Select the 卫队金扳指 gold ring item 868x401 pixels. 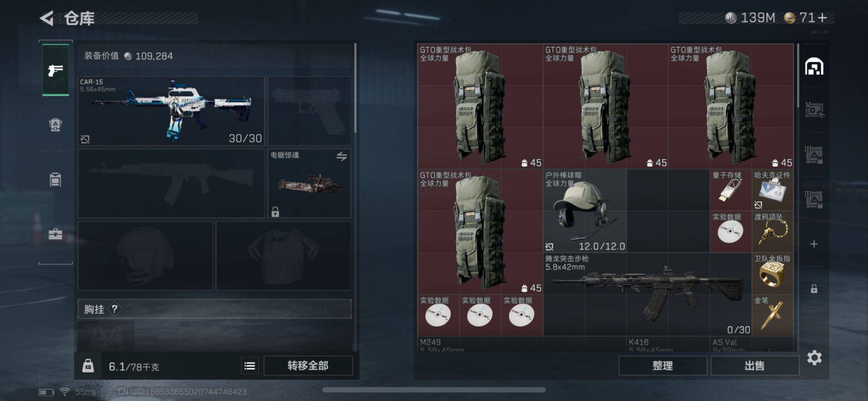tap(773, 274)
